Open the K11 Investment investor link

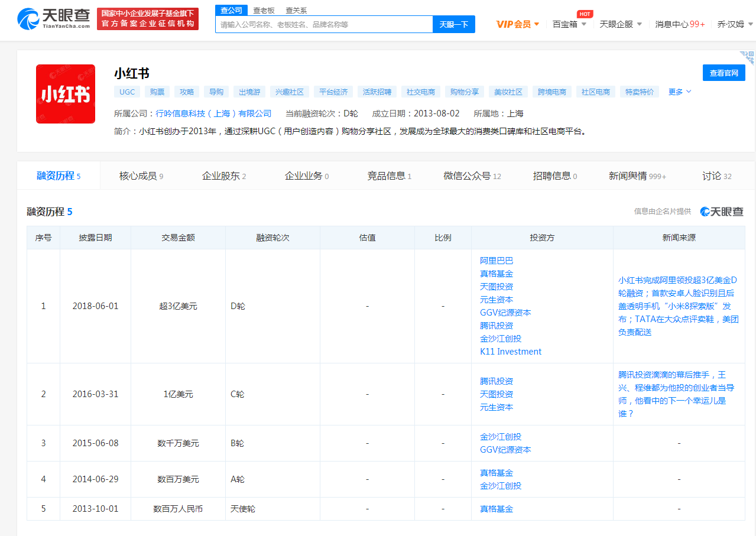(x=511, y=352)
